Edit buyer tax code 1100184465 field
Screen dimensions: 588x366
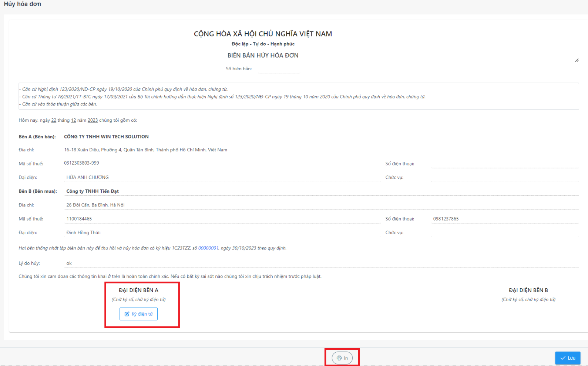click(222, 219)
